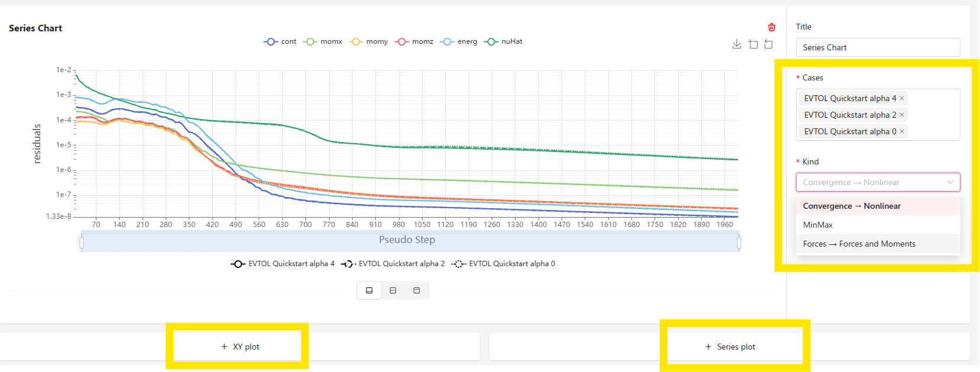Click the zoom reset icon
Screen dimensions: 980x372
(x=768, y=44)
